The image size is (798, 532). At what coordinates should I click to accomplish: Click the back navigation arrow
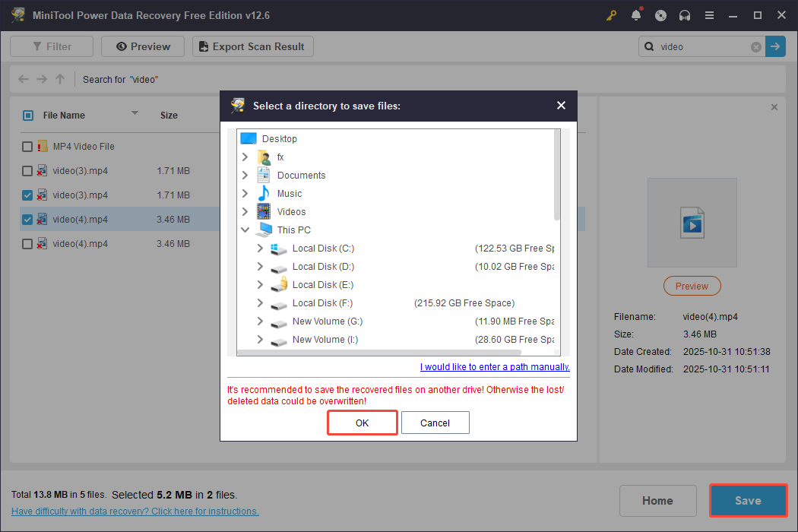[23, 79]
